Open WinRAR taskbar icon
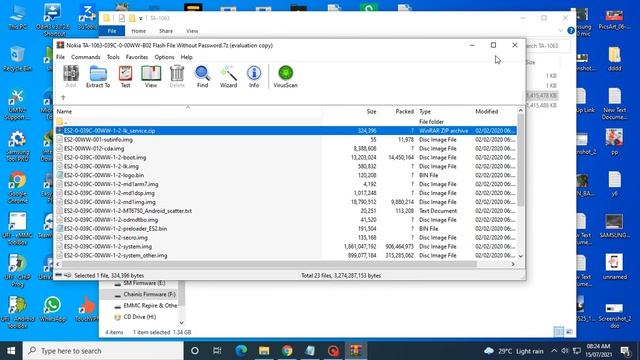640x360 pixels. click(356, 351)
